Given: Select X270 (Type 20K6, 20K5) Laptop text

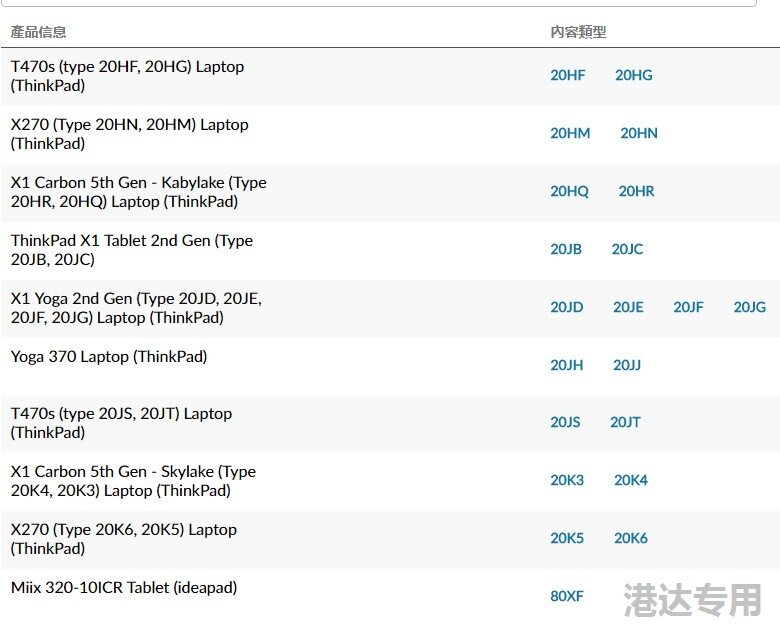Looking at the screenshot, I should 123,539.
